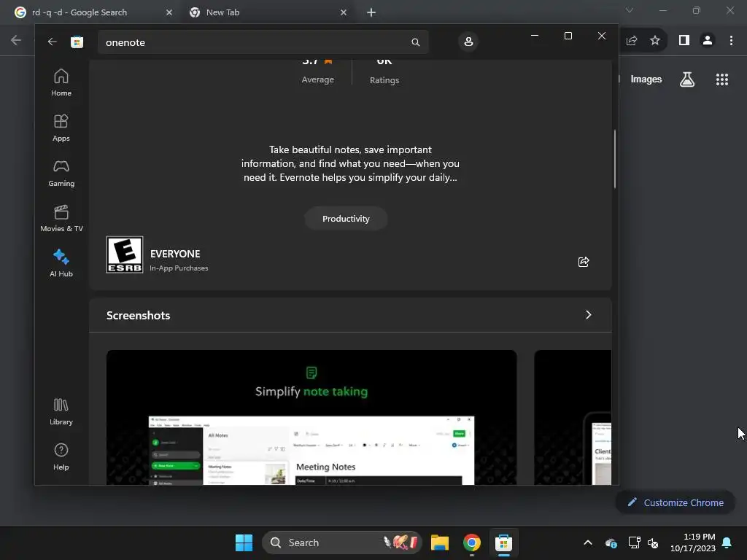
Task: Open Windows Start menu
Action: point(244,542)
